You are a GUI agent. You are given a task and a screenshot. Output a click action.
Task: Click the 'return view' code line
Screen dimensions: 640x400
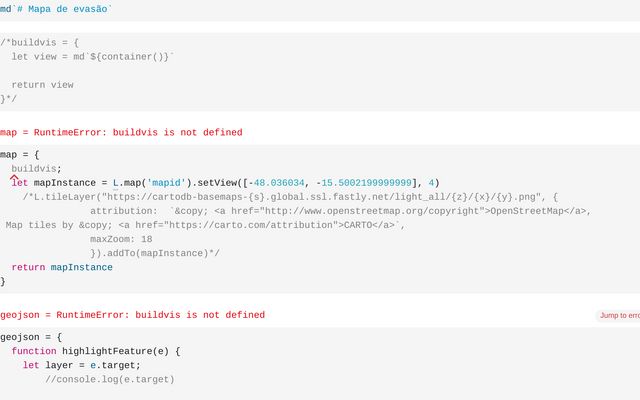[42, 85]
